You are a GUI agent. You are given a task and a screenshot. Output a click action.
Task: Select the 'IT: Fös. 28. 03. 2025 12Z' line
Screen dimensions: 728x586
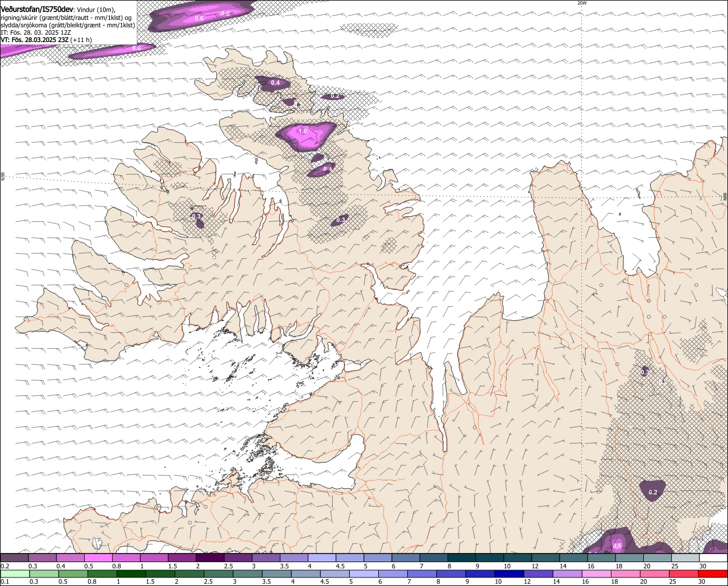[x=36, y=32]
